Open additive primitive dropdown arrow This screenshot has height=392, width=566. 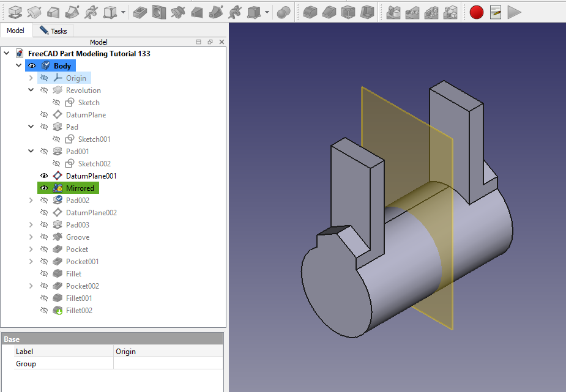click(124, 12)
